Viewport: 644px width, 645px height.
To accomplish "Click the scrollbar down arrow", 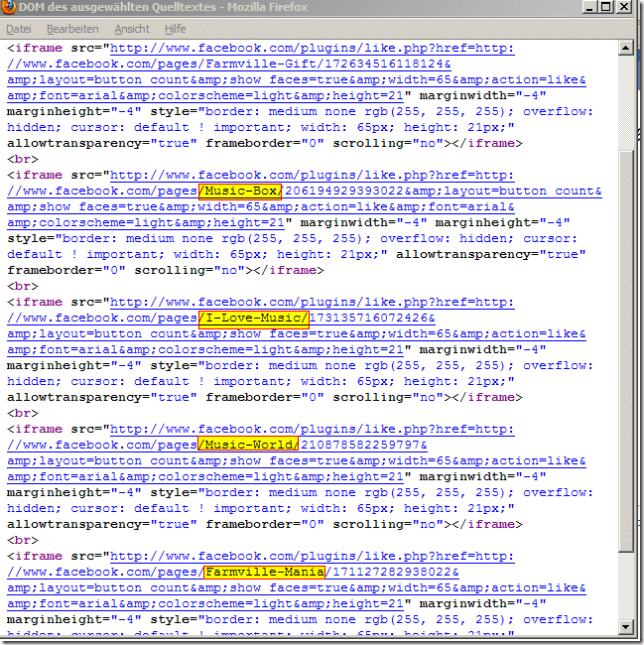I will (625, 627).
